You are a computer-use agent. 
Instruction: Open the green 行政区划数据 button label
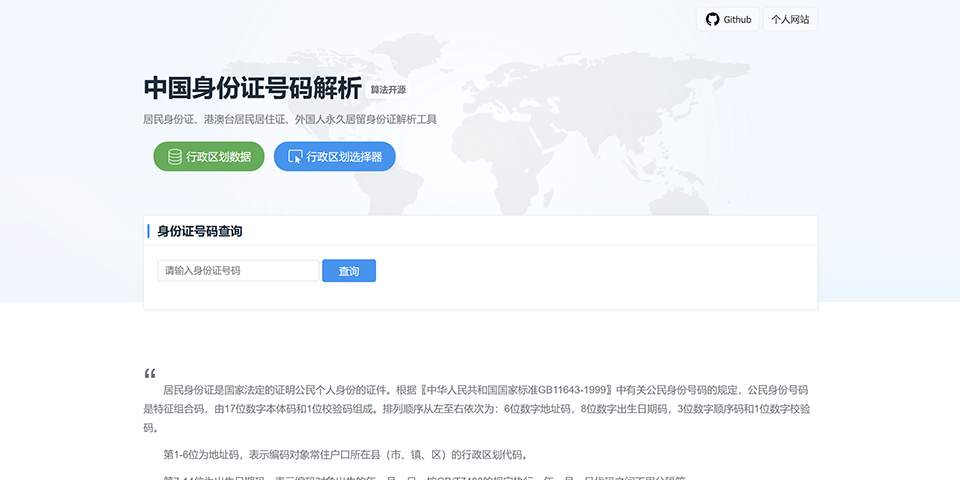[218, 157]
